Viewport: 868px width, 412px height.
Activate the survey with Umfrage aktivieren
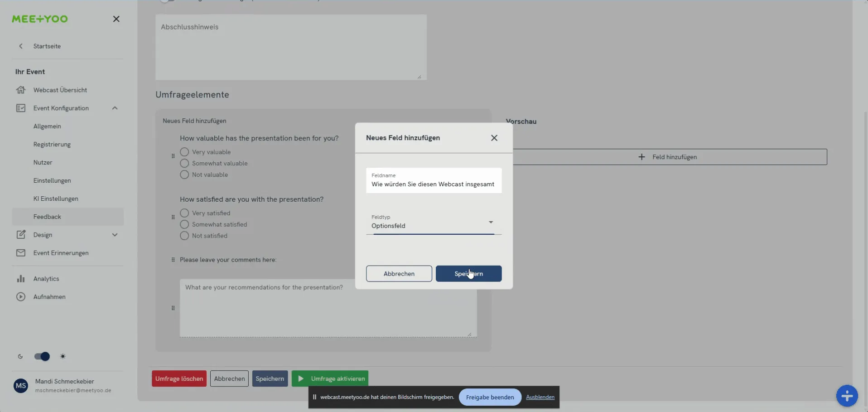[330, 378]
